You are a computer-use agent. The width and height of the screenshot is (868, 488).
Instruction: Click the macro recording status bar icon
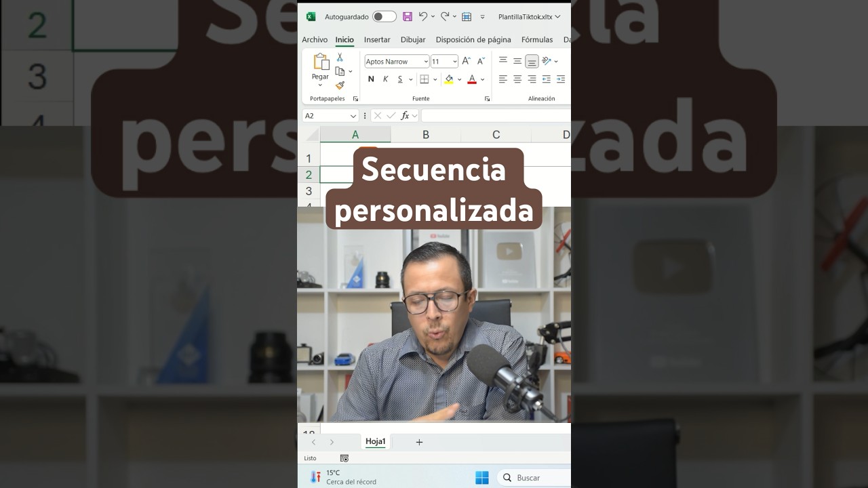pos(344,458)
